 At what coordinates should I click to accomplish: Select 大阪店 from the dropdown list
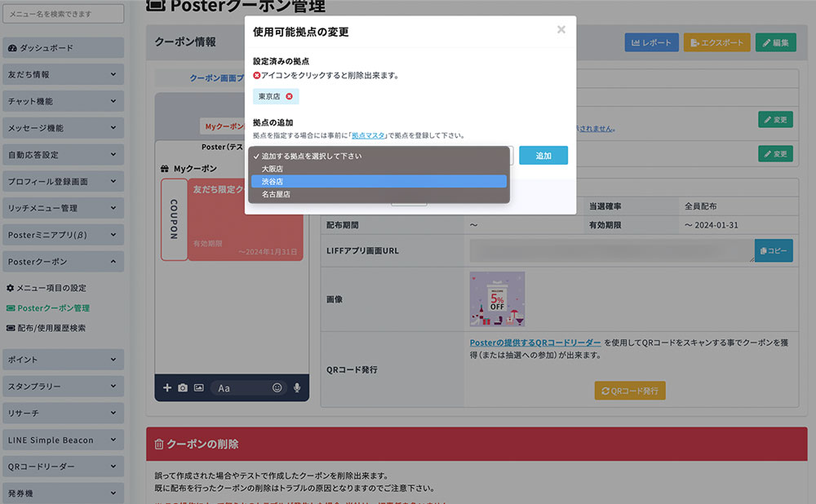[379, 169]
